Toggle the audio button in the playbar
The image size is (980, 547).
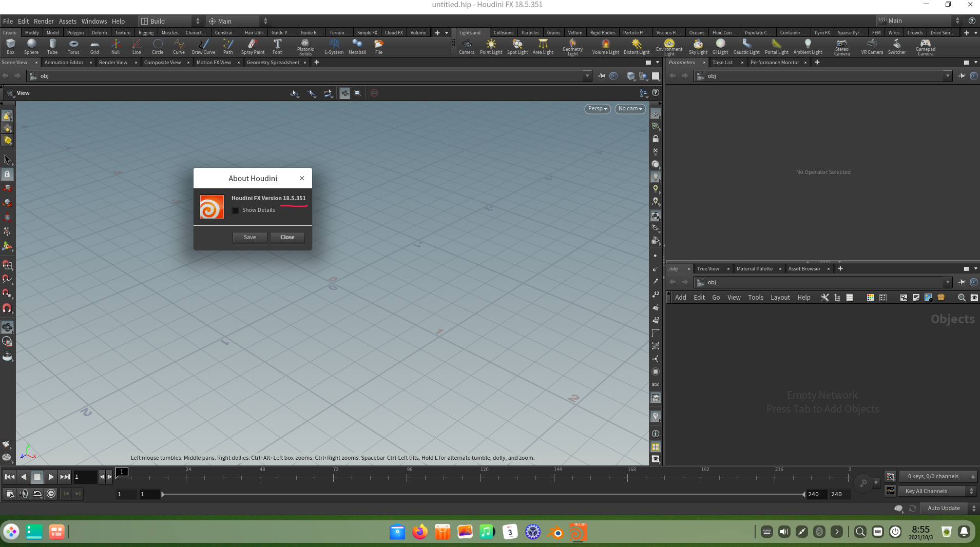(x=24, y=494)
